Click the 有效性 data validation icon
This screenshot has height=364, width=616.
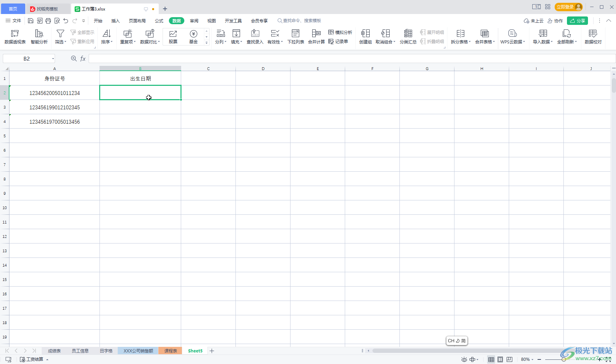275,37
